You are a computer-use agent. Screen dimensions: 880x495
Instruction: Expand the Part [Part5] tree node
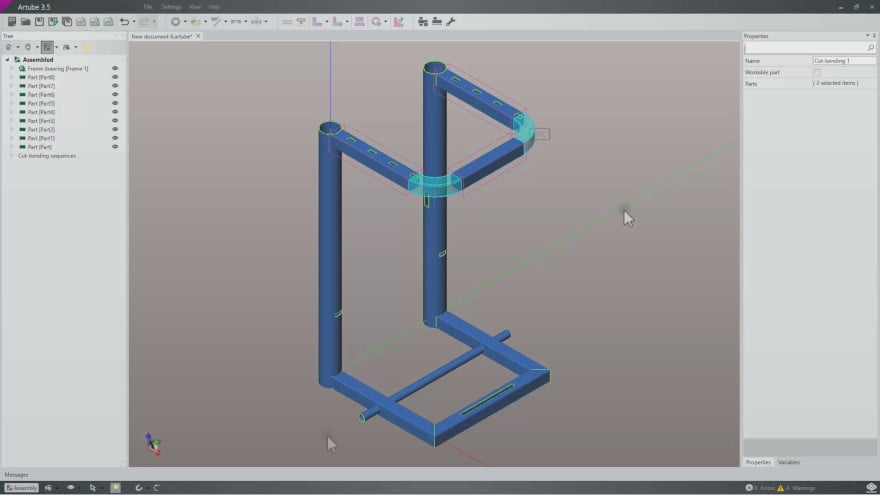pos(11,104)
